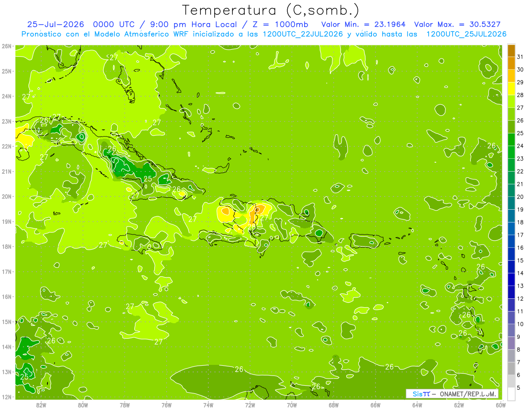Screen dimensions: 532x411
Task: Click the gray legend swatch between 6 and 7
Action: tap(511, 368)
